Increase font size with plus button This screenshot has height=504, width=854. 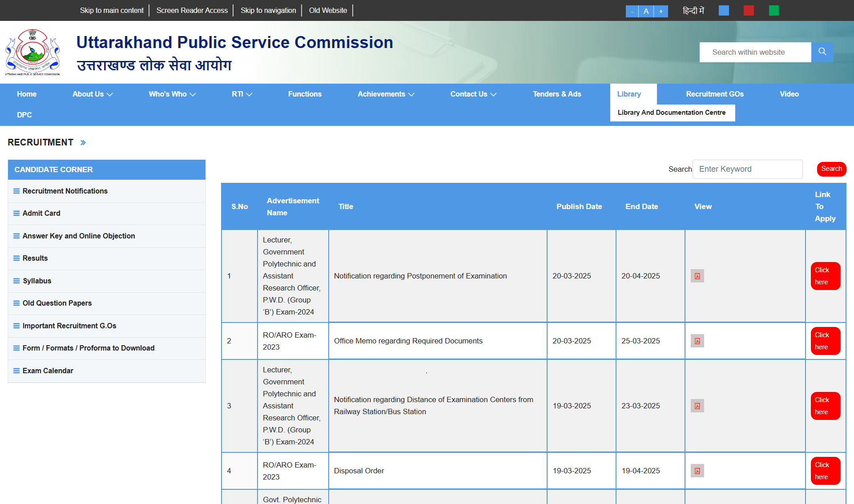click(661, 11)
